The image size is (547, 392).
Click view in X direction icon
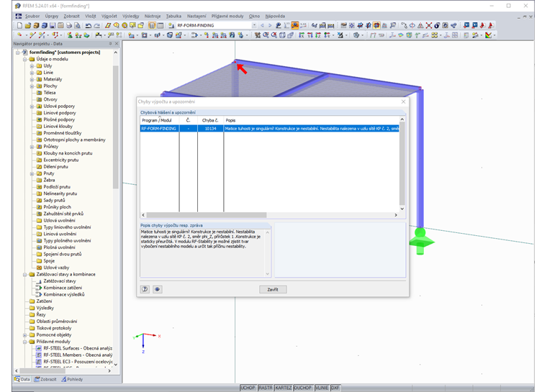tap(302, 35)
